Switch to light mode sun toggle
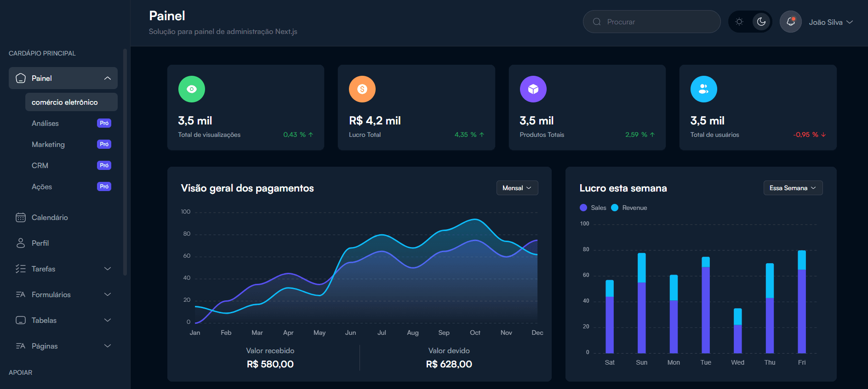This screenshot has height=389, width=868. (x=739, y=22)
